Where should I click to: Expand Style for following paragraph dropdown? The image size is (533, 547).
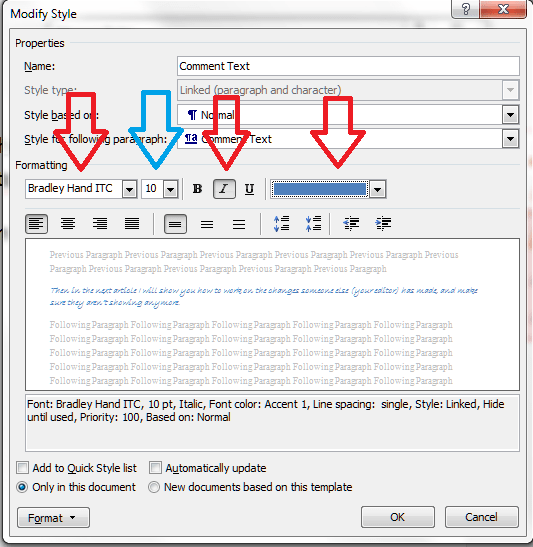510,139
